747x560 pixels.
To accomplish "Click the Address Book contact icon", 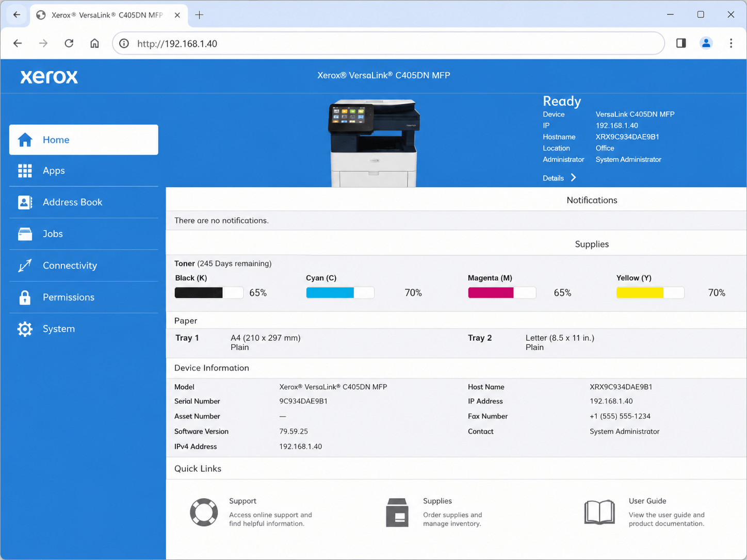I will 25,202.
